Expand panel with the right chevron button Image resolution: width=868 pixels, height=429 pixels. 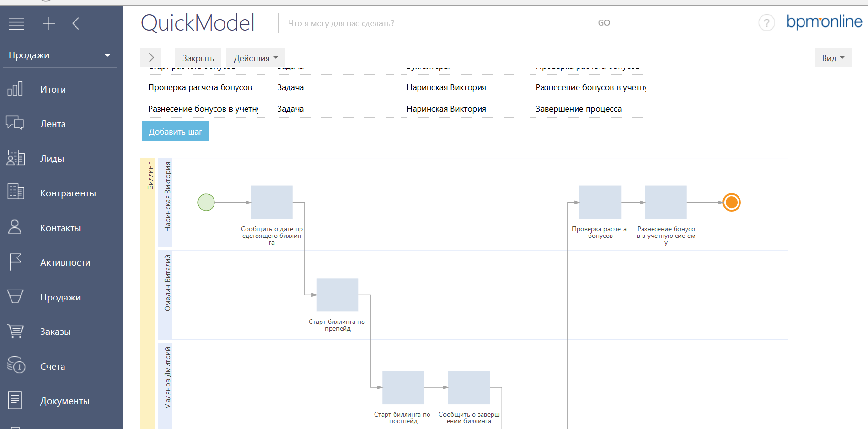tap(151, 58)
